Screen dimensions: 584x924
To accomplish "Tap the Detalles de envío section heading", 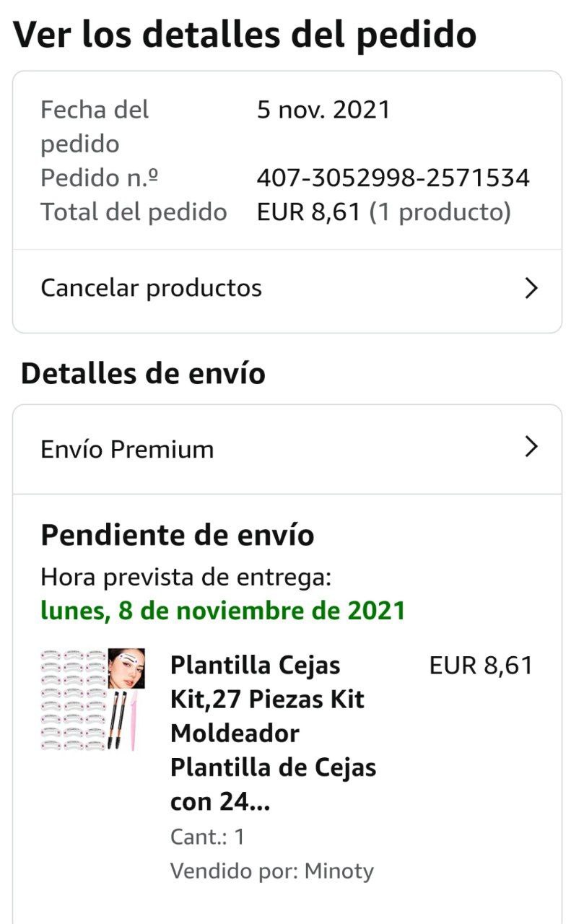I will 143,374.
